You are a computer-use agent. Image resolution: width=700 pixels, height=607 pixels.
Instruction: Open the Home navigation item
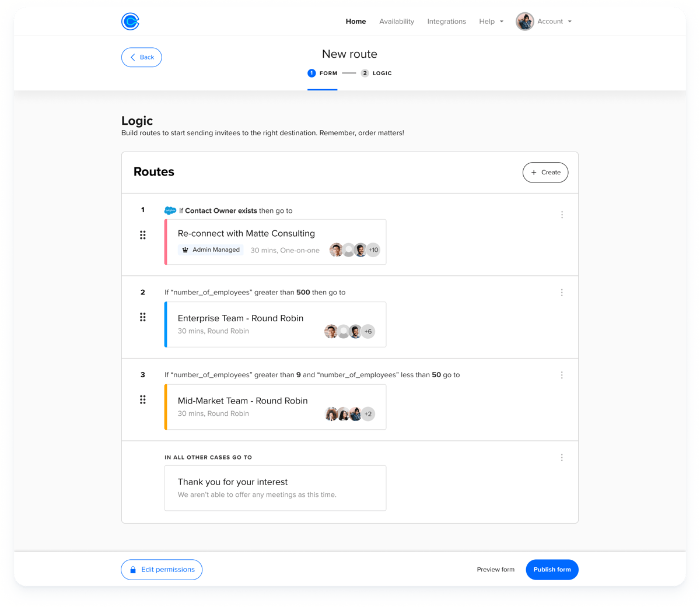[x=356, y=22]
